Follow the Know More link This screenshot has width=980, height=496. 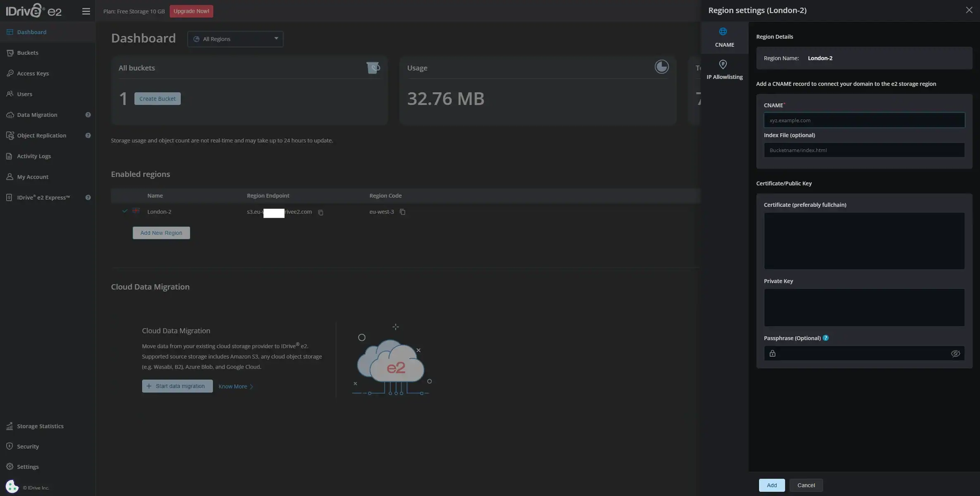point(236,386)
